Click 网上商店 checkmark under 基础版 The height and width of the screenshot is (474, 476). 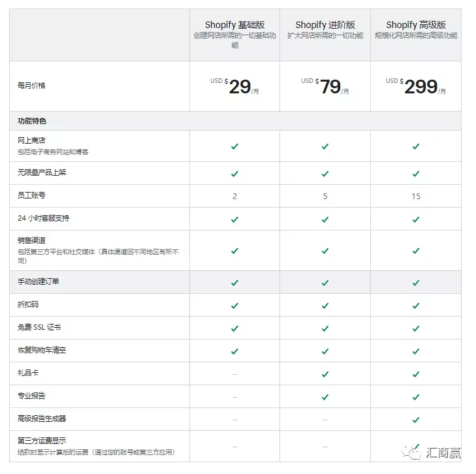click(x=234, y=146)
